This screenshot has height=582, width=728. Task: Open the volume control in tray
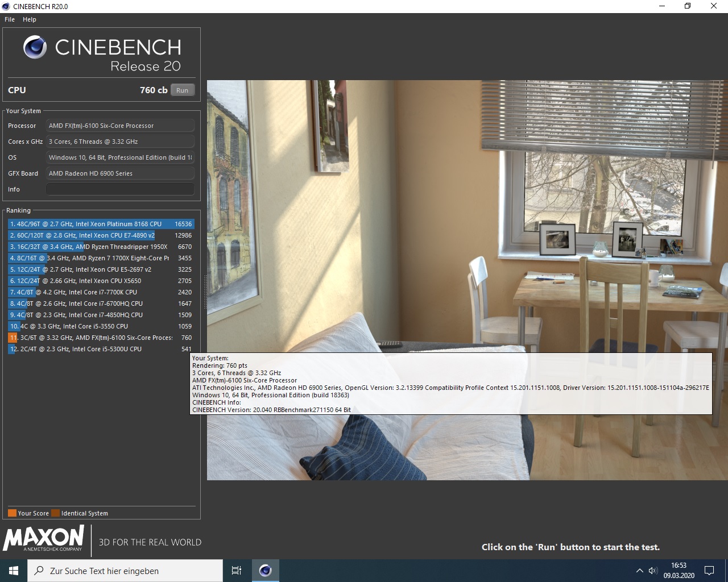coord(653,571)
